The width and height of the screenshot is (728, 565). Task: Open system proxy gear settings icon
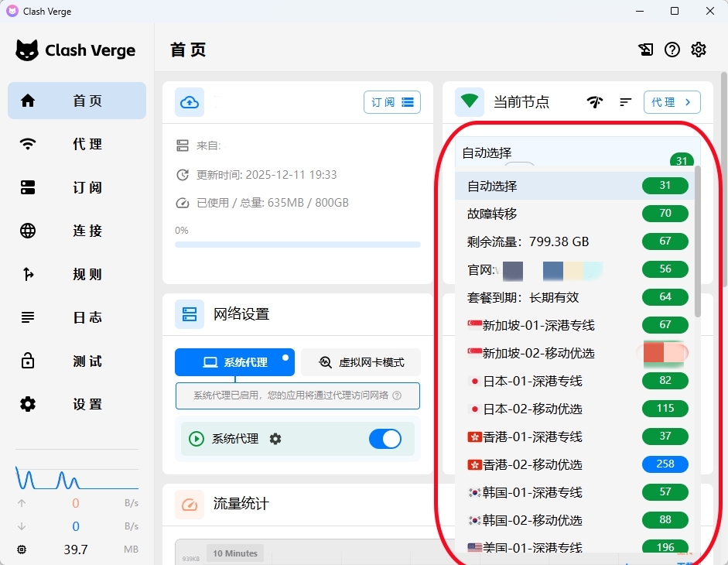pyautogui.click(x=275, y=439)
